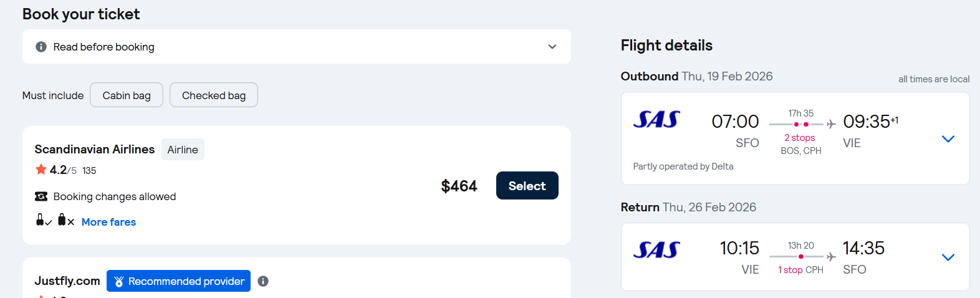Click the outbound 2 stops indicator

pos(800,138)
